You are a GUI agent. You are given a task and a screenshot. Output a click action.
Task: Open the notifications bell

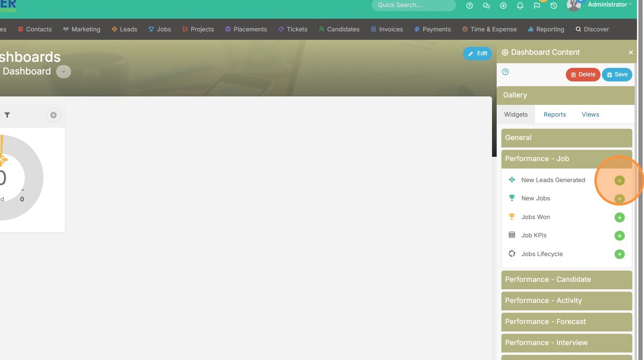(x=520, y=6)
